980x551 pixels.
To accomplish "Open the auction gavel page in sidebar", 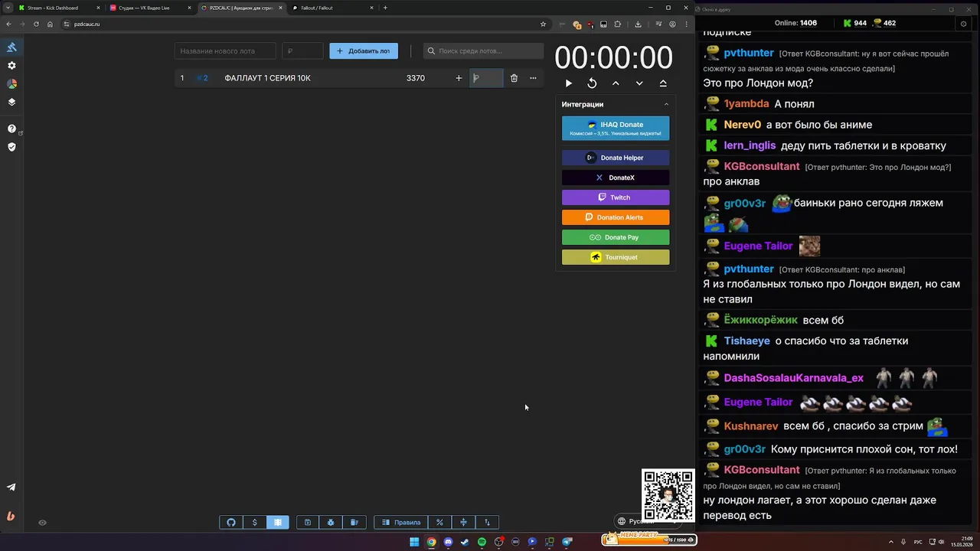I will 11,47.
